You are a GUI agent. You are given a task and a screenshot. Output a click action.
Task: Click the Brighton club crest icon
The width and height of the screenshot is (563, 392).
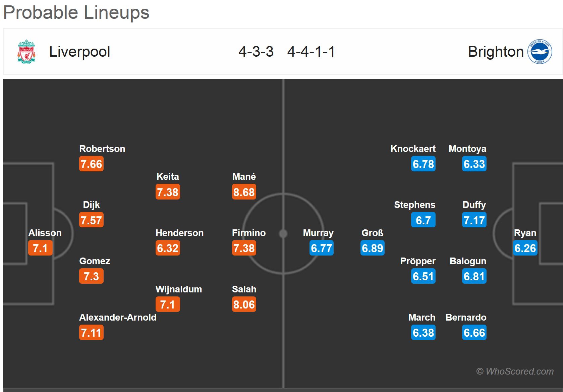point(540,52)
